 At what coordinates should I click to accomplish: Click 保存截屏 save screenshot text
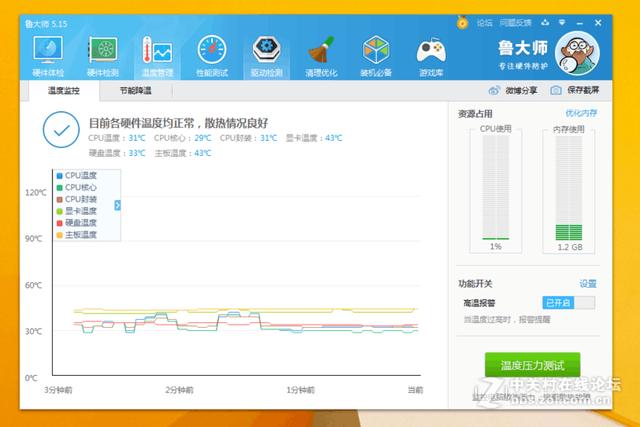pos(583,90)
